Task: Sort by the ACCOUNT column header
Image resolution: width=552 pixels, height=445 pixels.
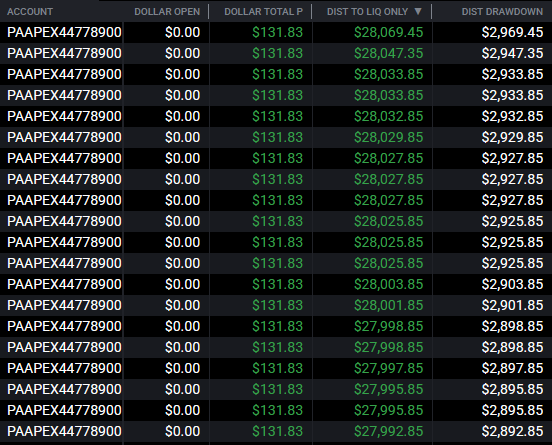Action: (30, 12)
